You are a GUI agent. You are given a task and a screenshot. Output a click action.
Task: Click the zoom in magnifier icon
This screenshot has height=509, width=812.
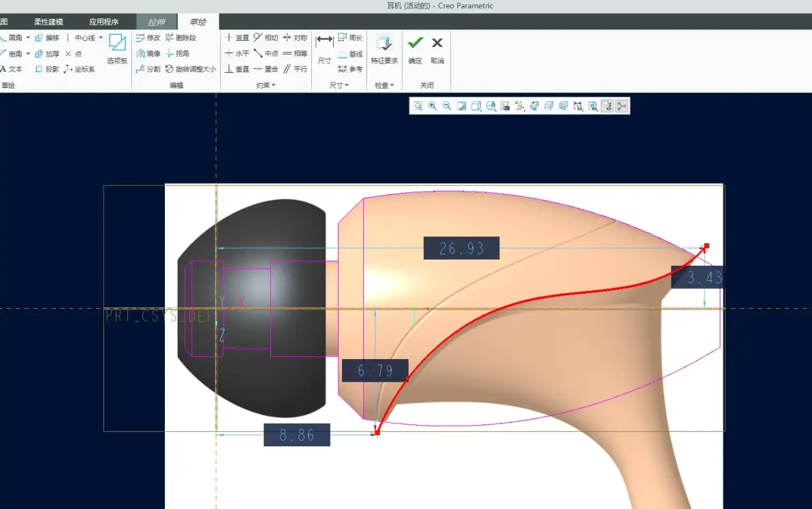click(433, 106)
